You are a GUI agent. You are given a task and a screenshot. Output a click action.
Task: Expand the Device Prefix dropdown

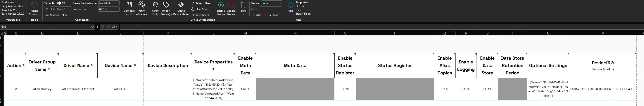click(272, 3)
